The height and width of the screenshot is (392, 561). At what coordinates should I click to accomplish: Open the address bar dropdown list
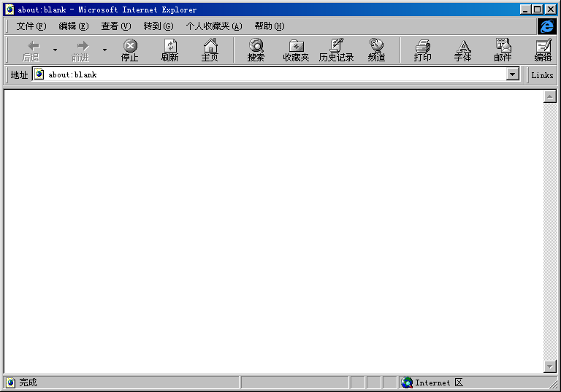tap(513, 74)
